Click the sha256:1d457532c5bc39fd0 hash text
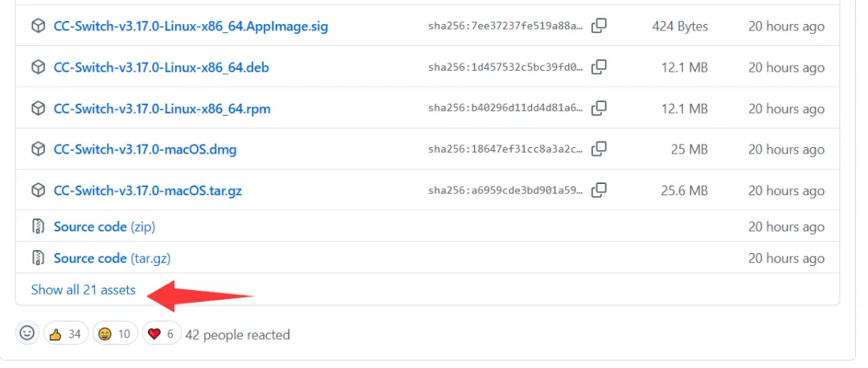 point(506,67)
